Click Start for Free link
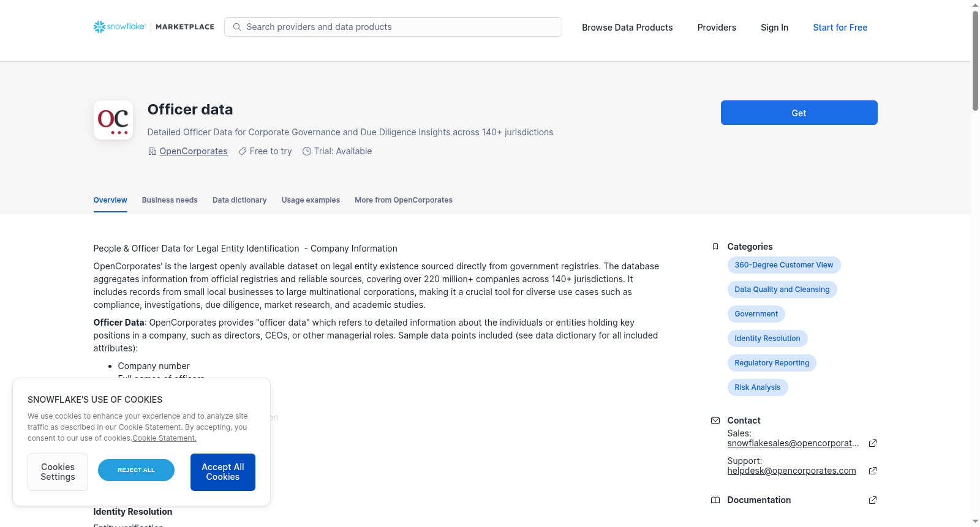This screenshot has width=980, height=527. [x=840, y=28]
